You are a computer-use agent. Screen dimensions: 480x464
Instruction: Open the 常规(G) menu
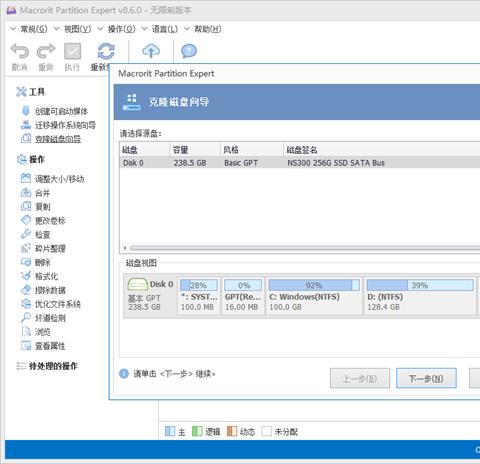(34, 29)
